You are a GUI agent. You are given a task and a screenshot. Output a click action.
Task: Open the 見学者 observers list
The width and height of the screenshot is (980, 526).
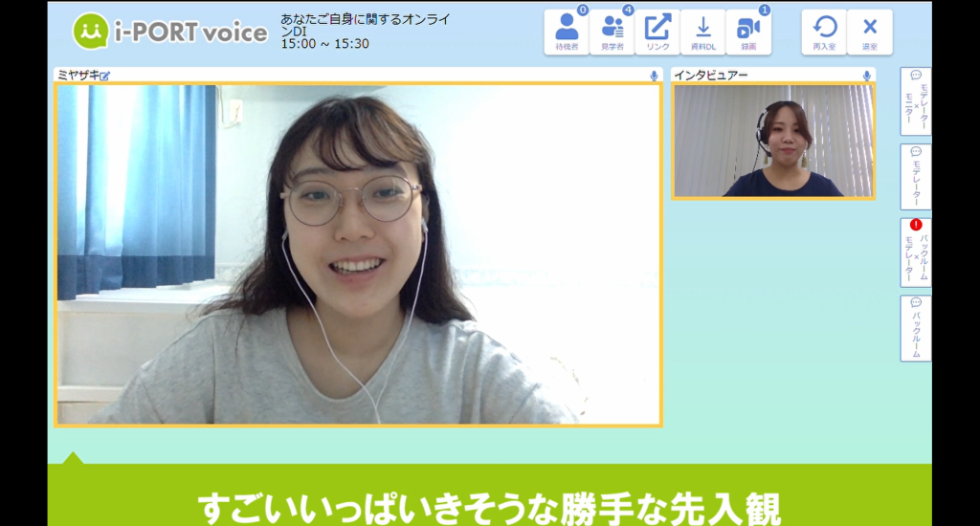click(612, 33)
